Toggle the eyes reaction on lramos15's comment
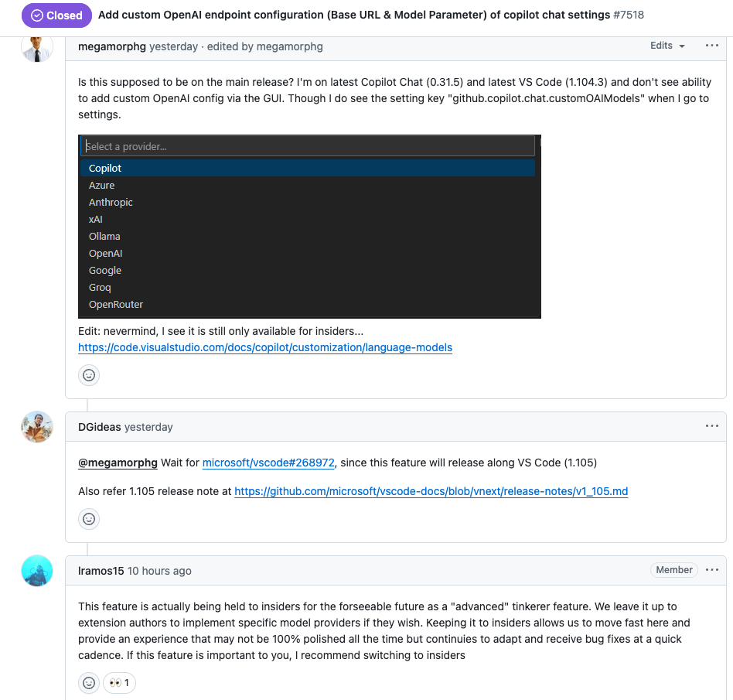733x700 pixels. 118,682
